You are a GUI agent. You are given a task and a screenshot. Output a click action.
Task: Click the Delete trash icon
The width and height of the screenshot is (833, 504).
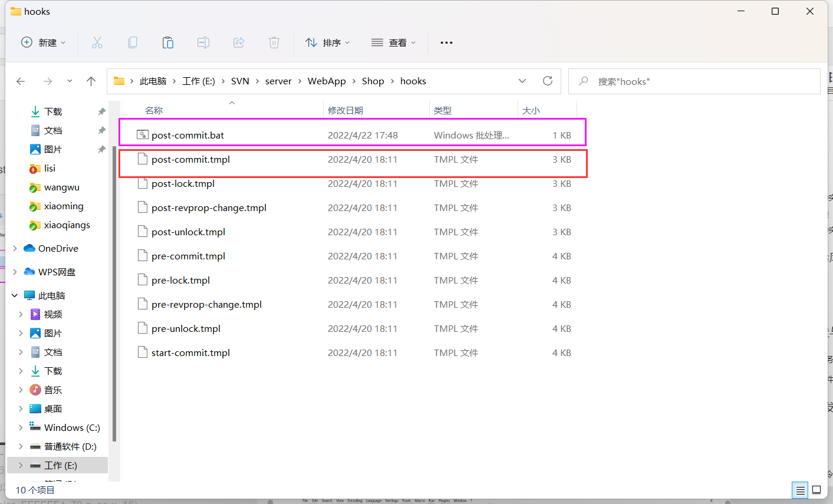click(274, 42)
